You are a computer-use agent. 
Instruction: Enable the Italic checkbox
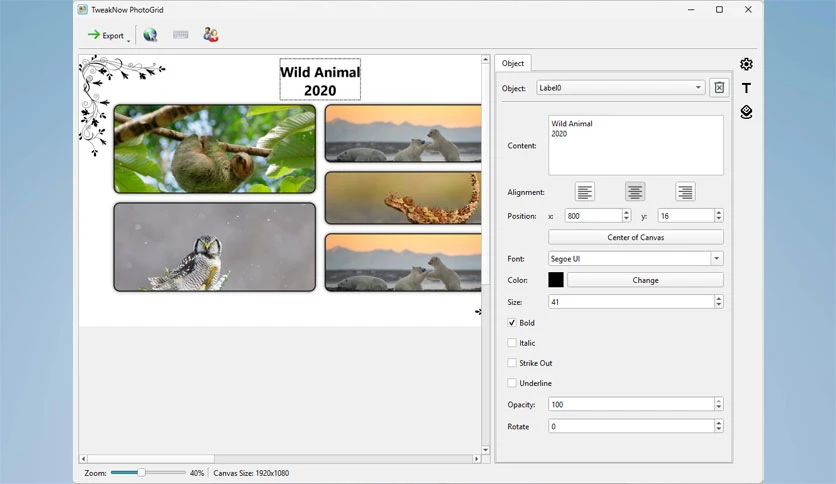512,343
